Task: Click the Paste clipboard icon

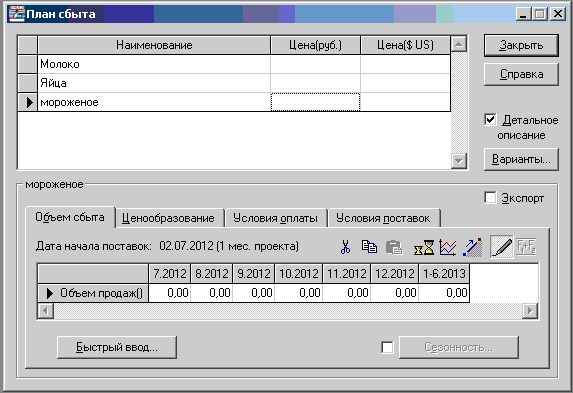Action: (x=394, y=247)
